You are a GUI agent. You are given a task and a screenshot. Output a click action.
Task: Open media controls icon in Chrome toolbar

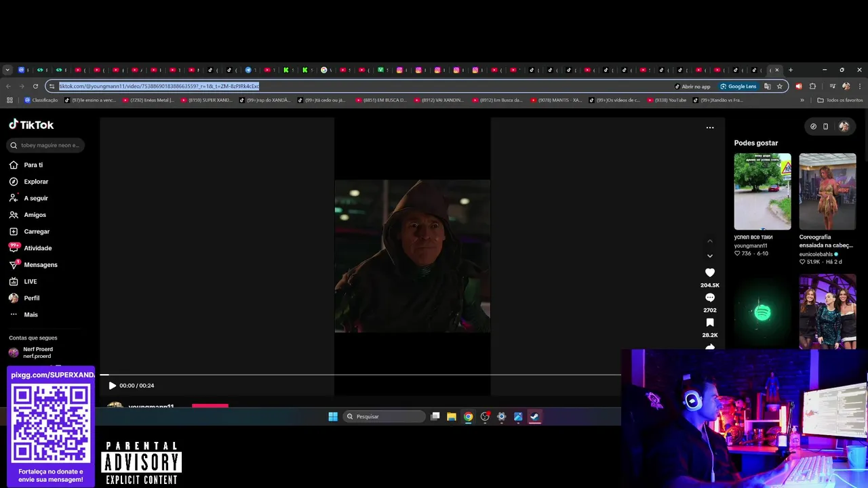coord(832,86)
